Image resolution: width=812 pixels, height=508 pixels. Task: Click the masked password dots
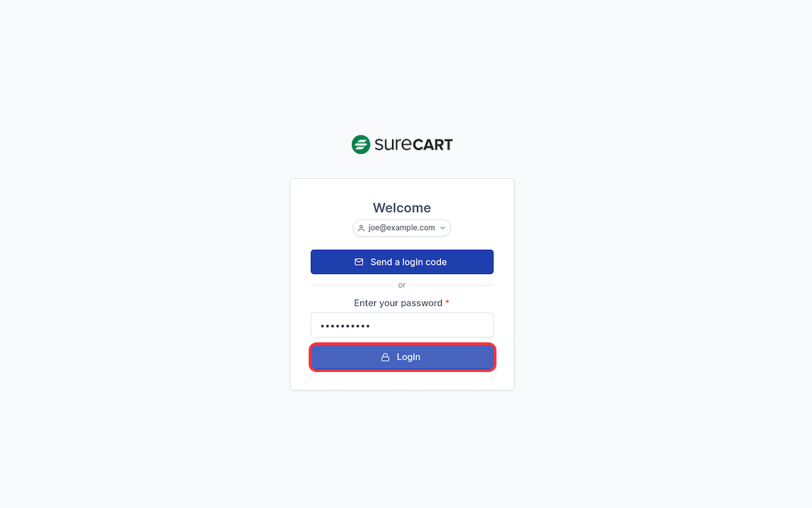345,326
